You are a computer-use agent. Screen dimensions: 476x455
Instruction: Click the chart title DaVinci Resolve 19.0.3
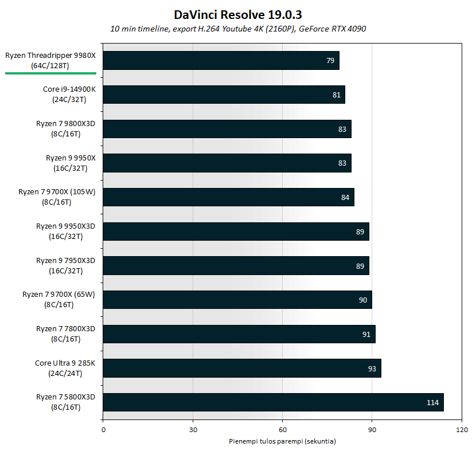point(237,14)
